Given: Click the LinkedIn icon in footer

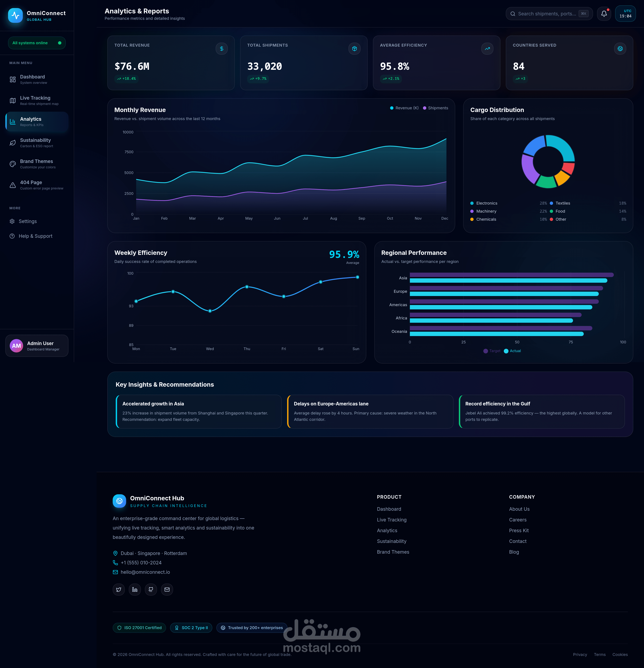Looking at the screenshot, I should [x=135, y=590].
